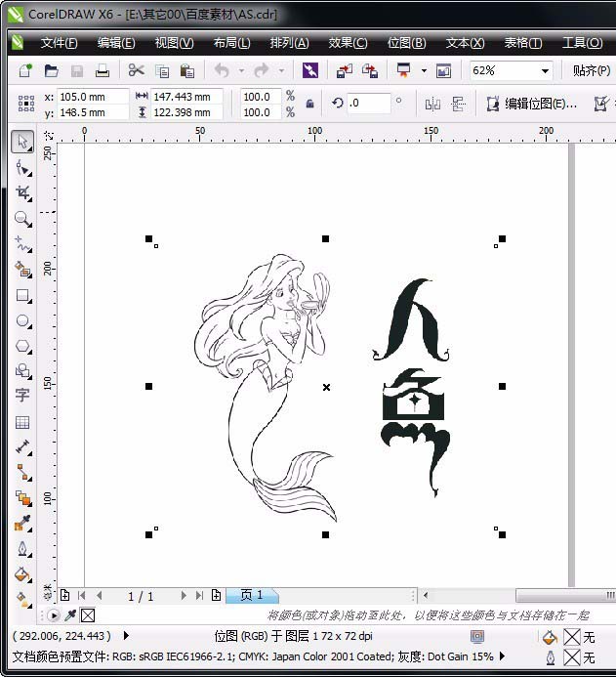Select the Dimension tool

(22, 446)
